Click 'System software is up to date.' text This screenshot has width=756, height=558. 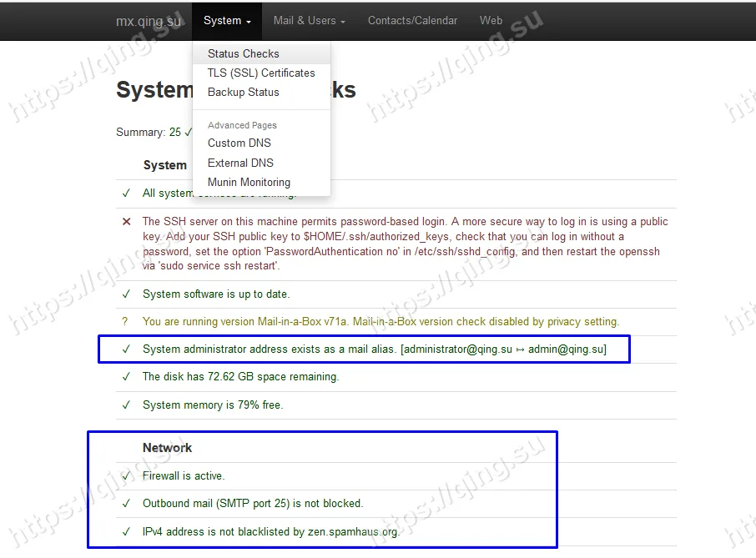click(216, 294)
